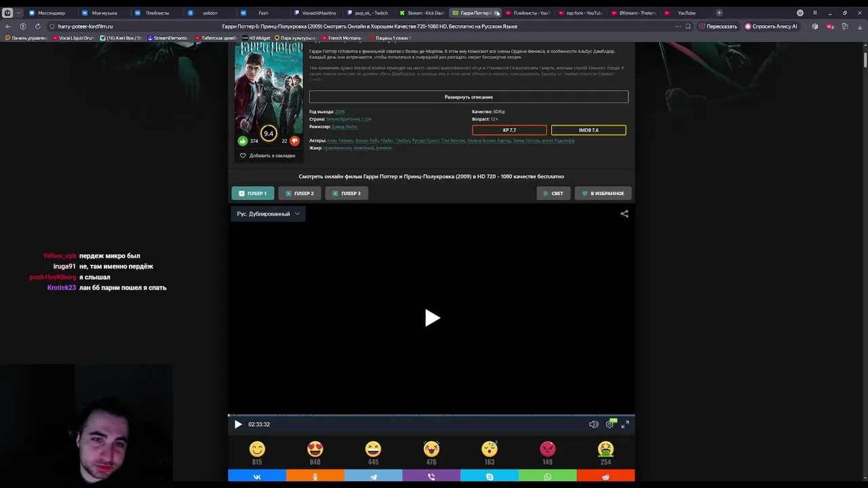Screen dimensions: 868x488
Task: Share via the green WhatsApp button
Action: (547, 476)
